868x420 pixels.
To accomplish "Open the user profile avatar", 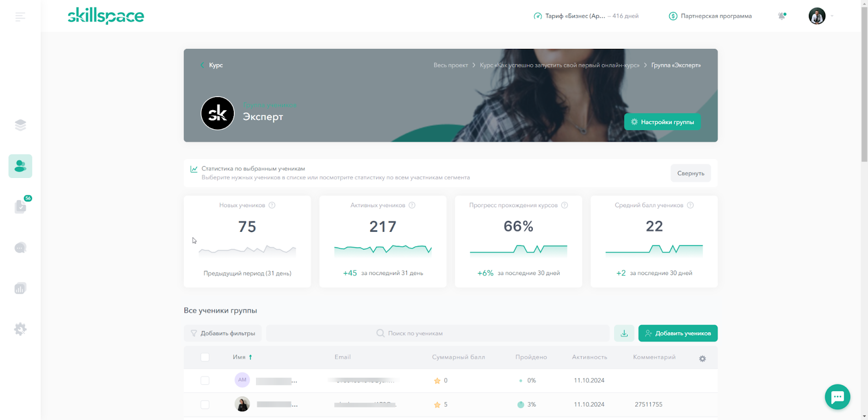I will [x=817, y=16].
